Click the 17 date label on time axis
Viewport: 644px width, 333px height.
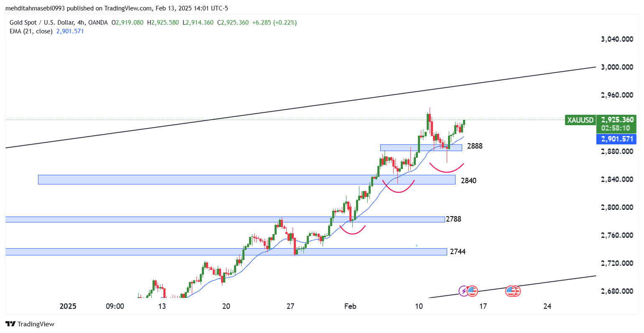pyautogui.click(x=483, y=306)
